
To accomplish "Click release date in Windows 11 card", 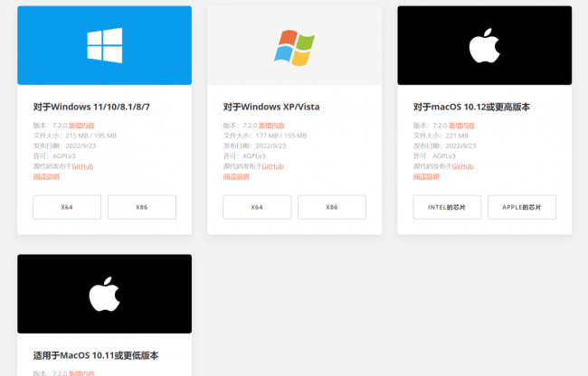I will coord(81,146).
